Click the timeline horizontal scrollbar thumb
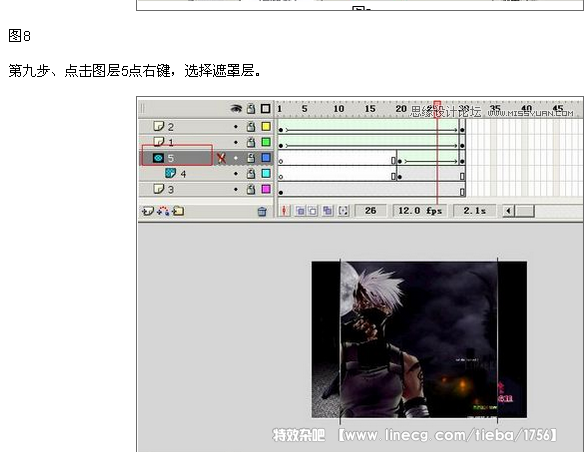 [x=524, y=211]
